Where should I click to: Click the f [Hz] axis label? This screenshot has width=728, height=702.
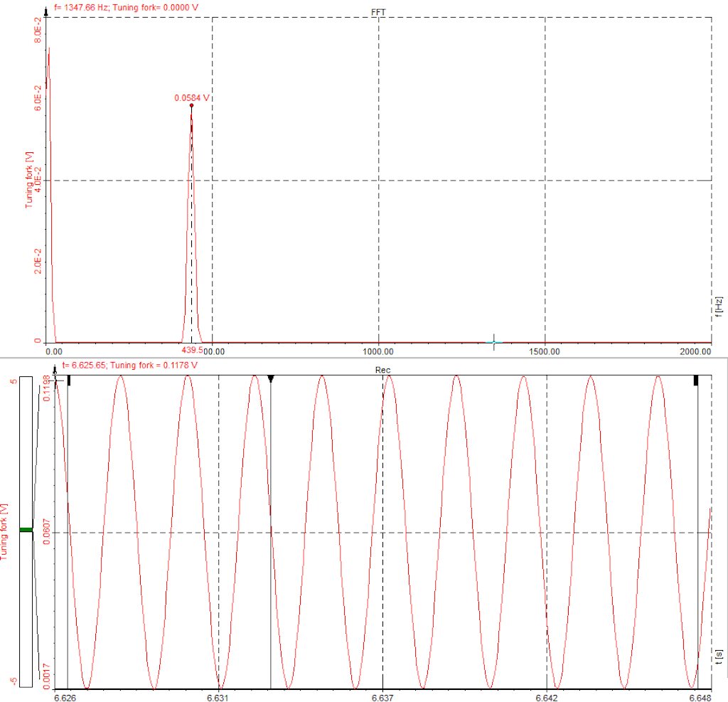(719, 307)
